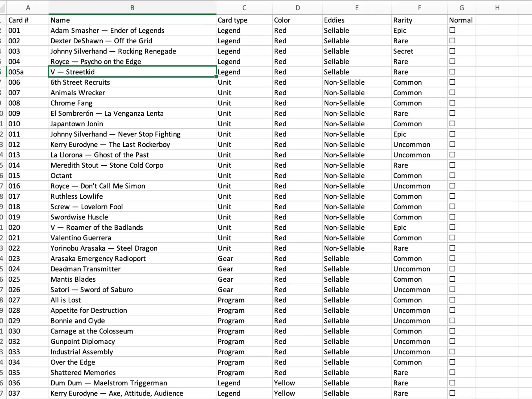Select the cell 'Johnny Silverhand — Never Stop Fighting'

pos(132,134)
